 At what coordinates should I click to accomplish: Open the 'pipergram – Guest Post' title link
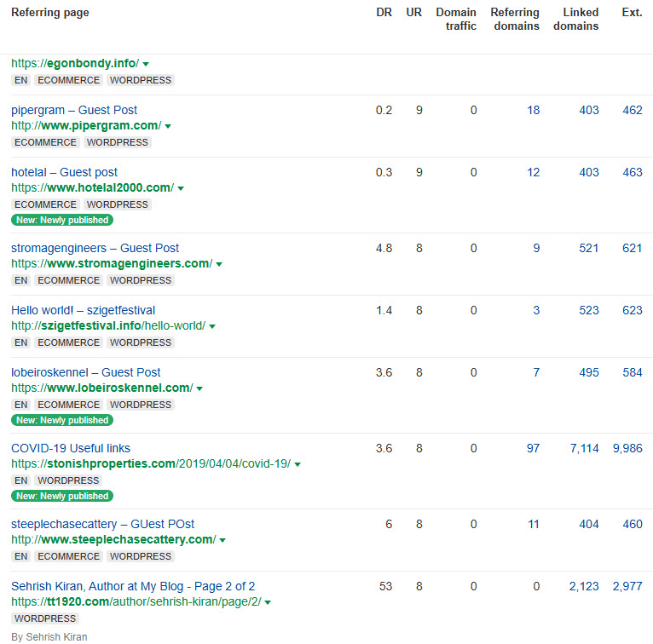[74, 110]
